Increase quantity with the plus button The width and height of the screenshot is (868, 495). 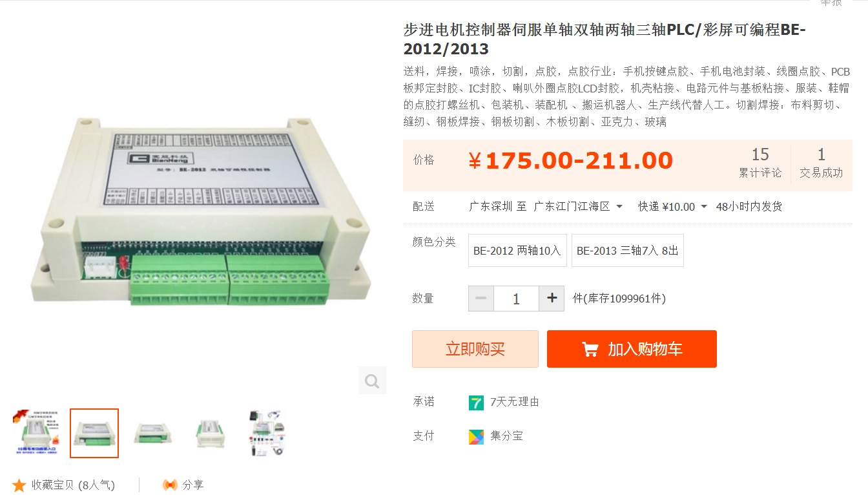click(x=552, y=299)
